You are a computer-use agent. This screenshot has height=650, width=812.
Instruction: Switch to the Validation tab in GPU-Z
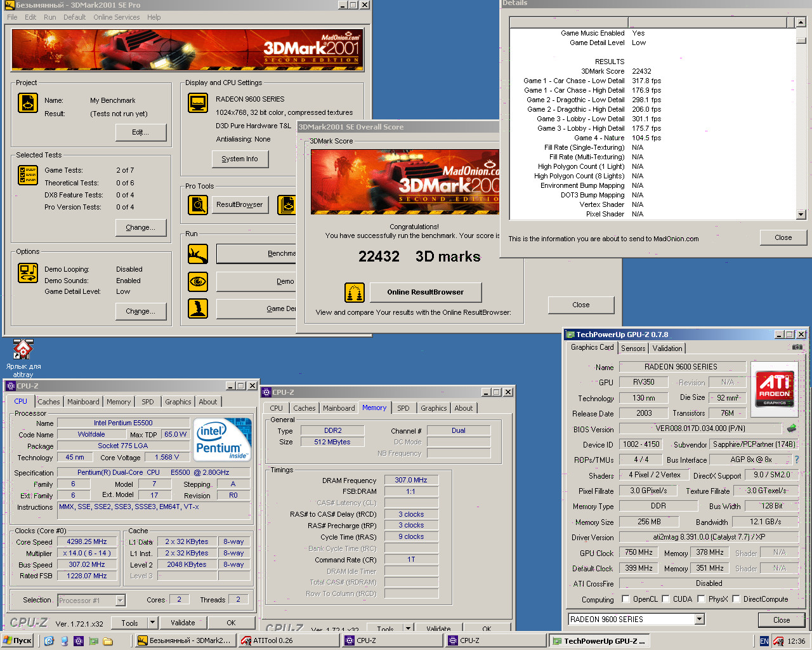pyautogui.click(x=667, y=348)
